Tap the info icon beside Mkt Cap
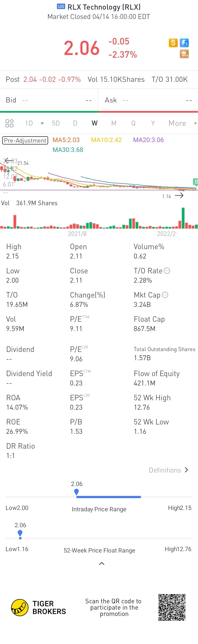Screen dimensions: 198x644 click(165, 295)
